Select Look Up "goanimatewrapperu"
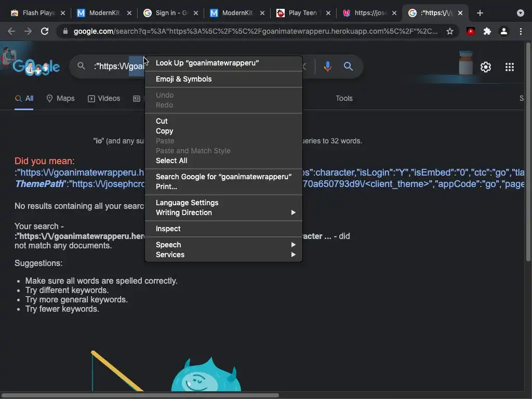Viewport: 532px width, 399px height. coord(223,63)
